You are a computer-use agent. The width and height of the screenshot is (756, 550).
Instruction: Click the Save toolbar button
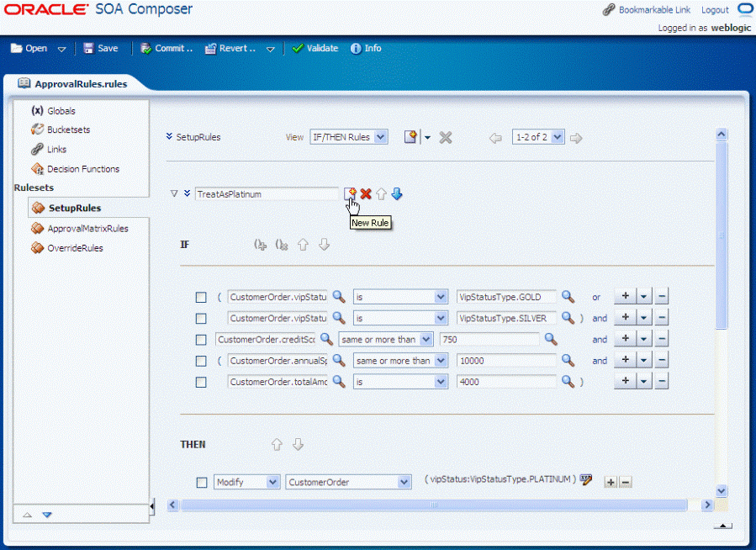click(101, 48)
